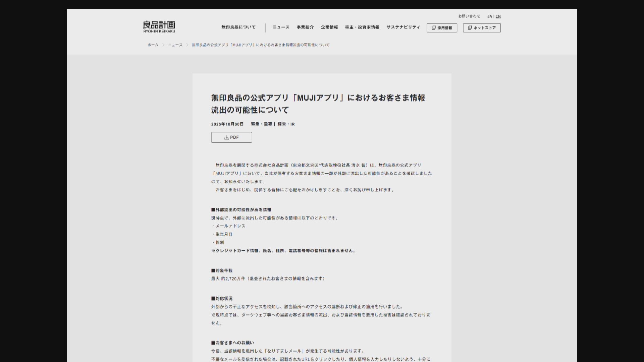Go to ニュース in the breadcrumb
This screenshot has width=644, height=362.
point(175,45)
